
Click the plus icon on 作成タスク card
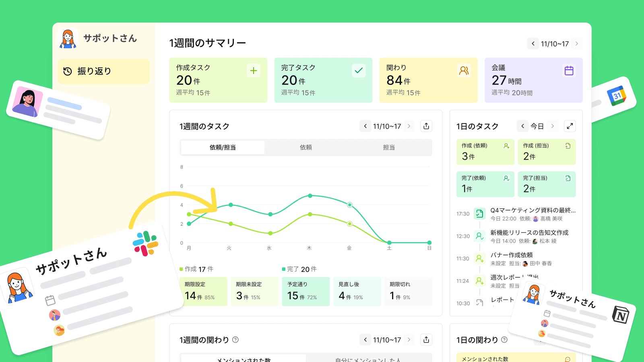254,71
